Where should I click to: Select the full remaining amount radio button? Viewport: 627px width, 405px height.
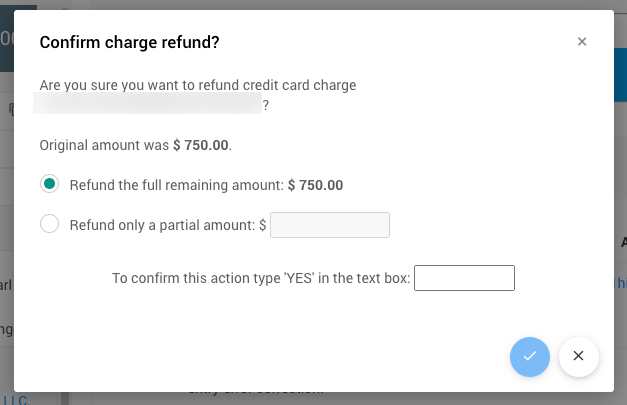pos(50,184)
